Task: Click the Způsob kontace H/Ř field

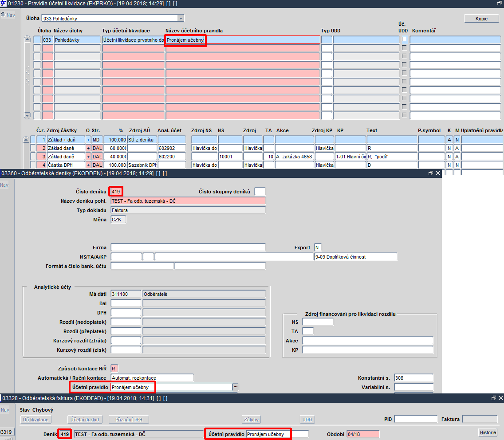Action: click(x=114, y=369)
